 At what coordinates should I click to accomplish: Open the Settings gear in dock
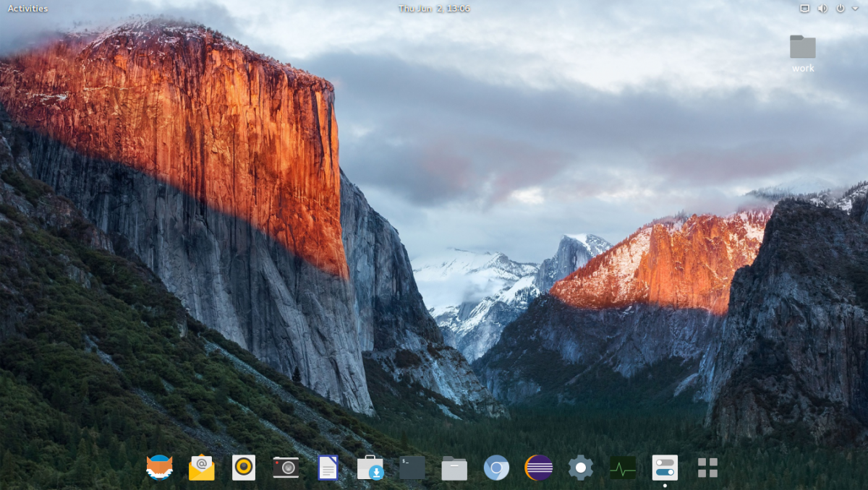pyautogui.click(x=581, y=468)
